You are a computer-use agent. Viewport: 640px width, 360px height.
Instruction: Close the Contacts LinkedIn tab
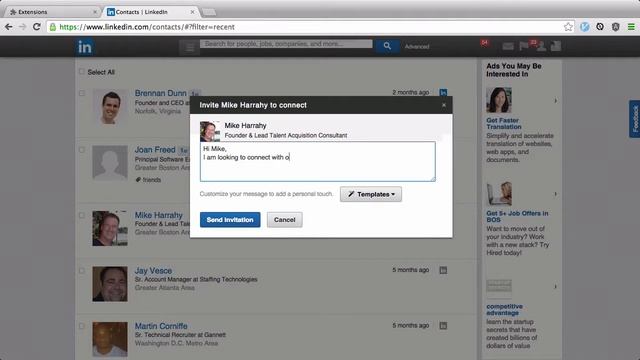pyautogui.click(x=192, y=12)
